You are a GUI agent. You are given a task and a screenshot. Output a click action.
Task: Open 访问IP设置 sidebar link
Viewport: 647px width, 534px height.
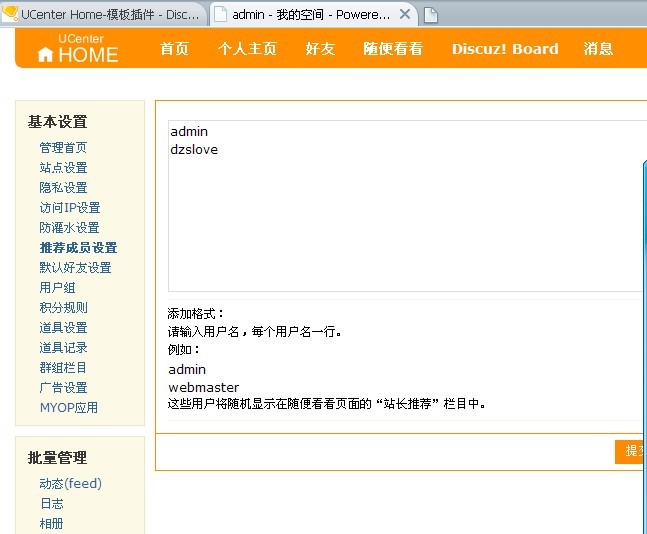click(x=70, y=208)
